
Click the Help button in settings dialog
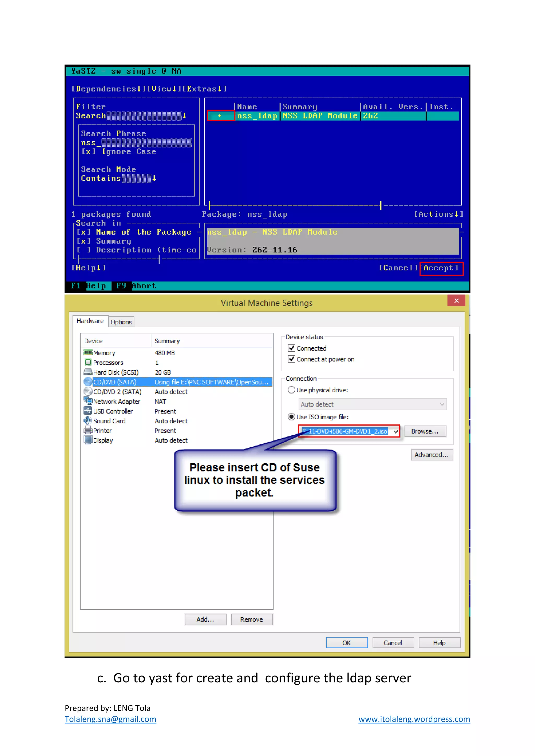[439, 643]
